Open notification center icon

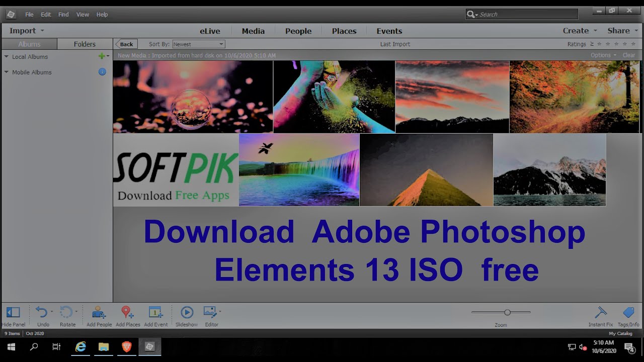tap(629, 347)
